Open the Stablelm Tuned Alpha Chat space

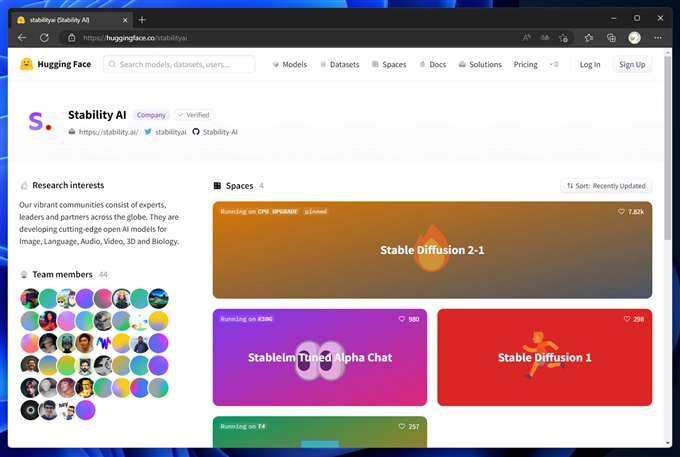click(x=320, y=357)
